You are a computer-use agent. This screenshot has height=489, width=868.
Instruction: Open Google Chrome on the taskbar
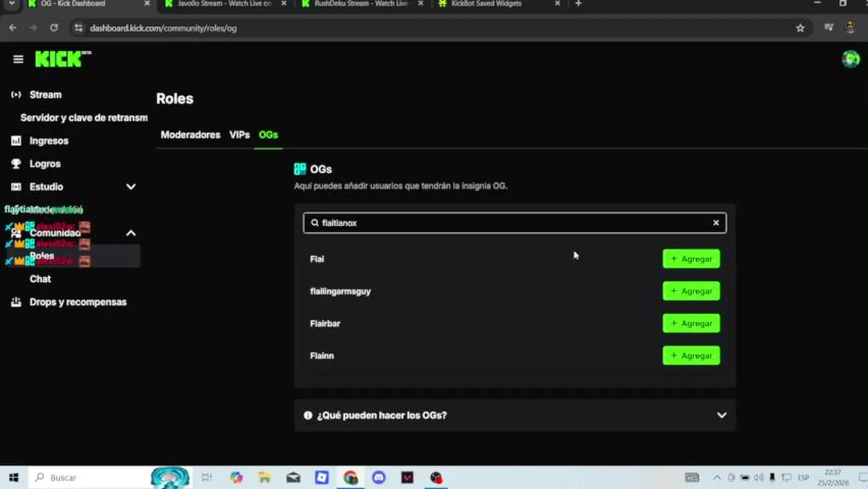(350, 477)
